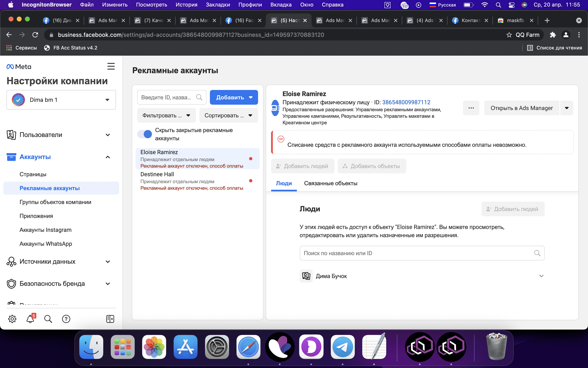The height and width of the screenshot is (368, 588).
Task: Click the Сервисы apps grid icon
Action: [9, 48]
